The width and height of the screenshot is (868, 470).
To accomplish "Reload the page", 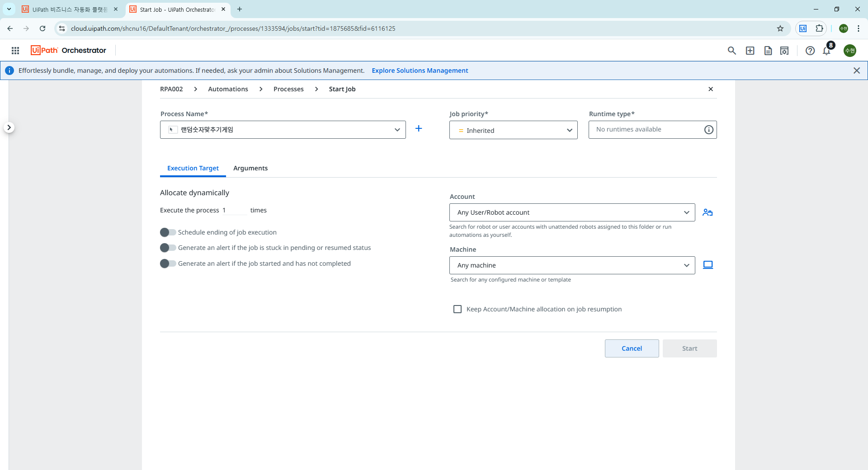I will [x=42, y=28].
